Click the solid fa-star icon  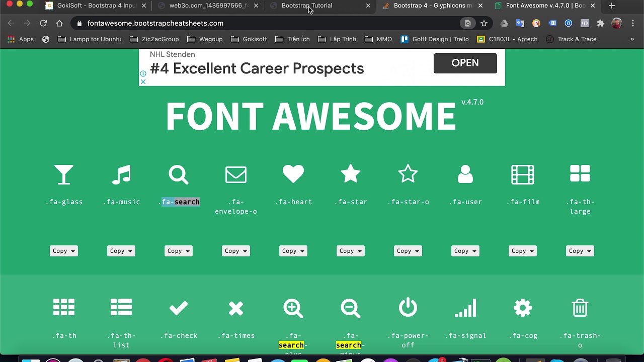point(351,174)
